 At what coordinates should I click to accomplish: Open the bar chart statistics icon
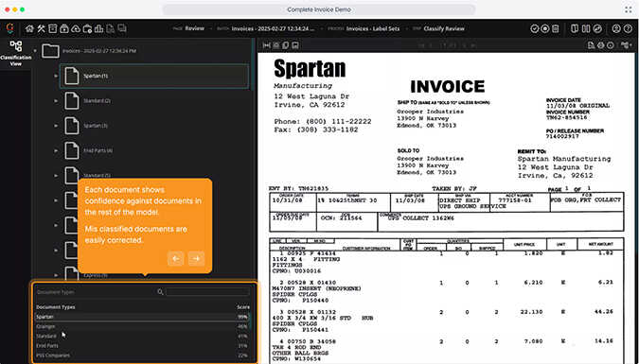[98, 29]
